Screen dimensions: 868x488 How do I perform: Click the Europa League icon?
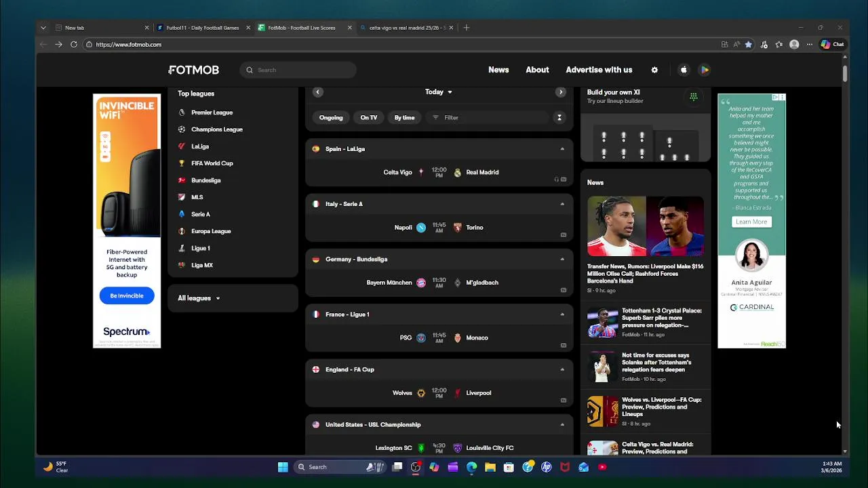tap(182, 231)
